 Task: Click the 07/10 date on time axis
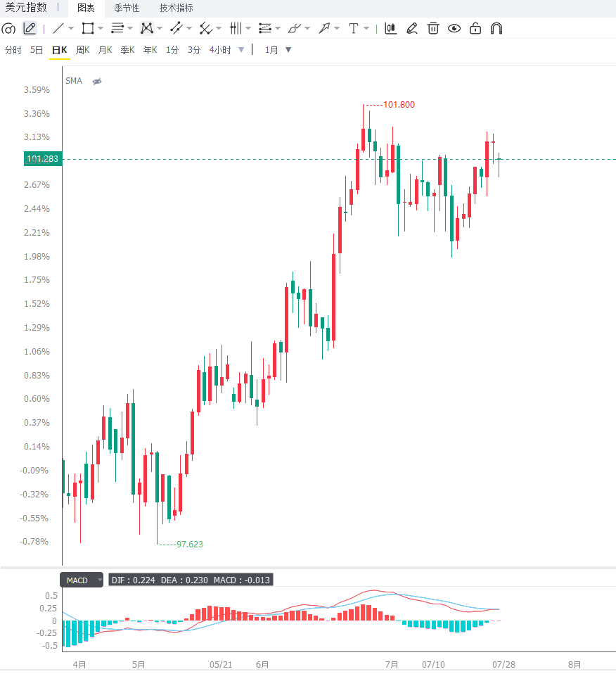(x=433, y=665)
